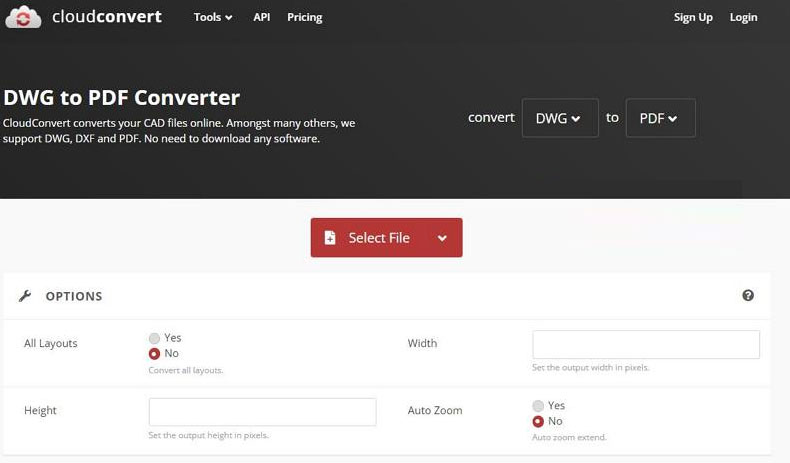Click 'Set the output width in pixels.' hint
Viewport: 790px width, 463px height.
click(590, 368)
